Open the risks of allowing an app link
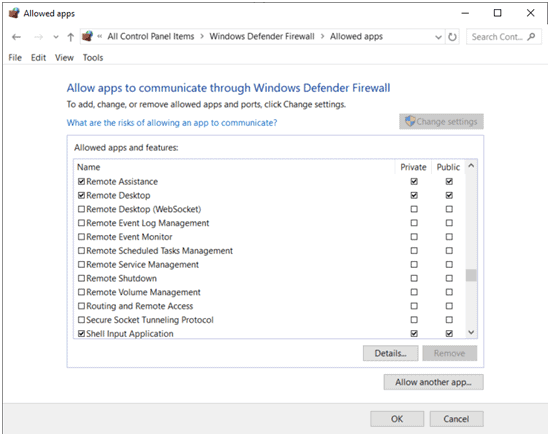The width and height of the screenshot is (550, 436). (172, 123)
